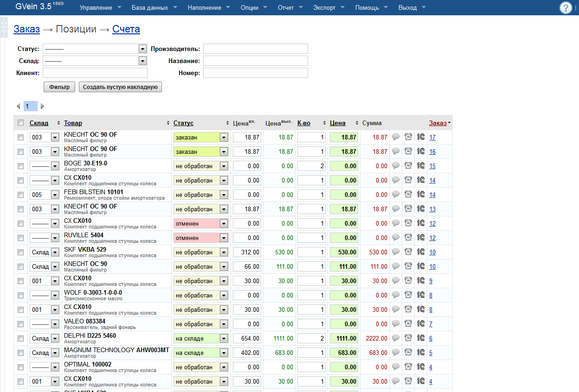Open comment bubble for BOGE 30-E19-0 row
Screen dimensions: 579x392
(396, 166)
